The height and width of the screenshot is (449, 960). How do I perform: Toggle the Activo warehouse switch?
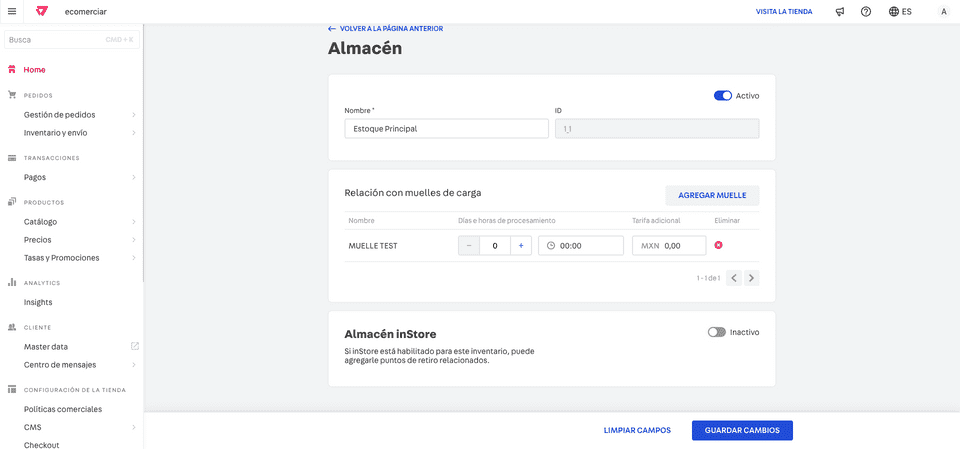pos(723,96)
